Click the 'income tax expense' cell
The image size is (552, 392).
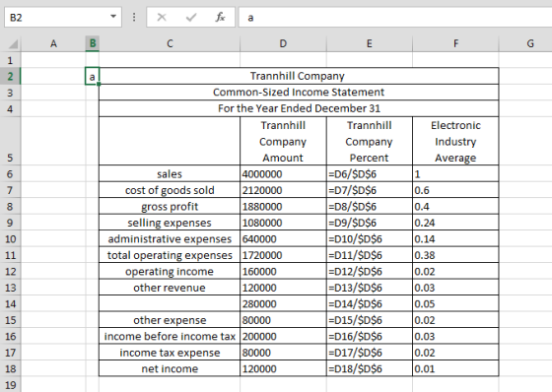pyautogui.click(x=170, y=352)
